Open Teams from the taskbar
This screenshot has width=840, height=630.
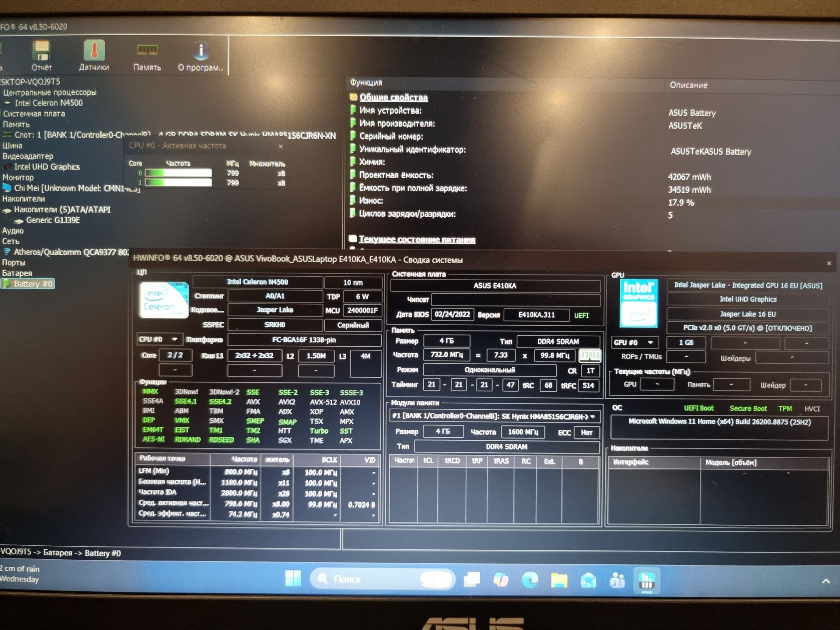click(x=617, y=580)
